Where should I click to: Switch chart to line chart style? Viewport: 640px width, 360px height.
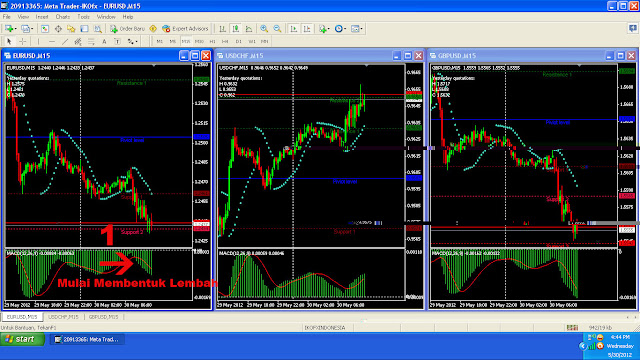click(249, 29)
